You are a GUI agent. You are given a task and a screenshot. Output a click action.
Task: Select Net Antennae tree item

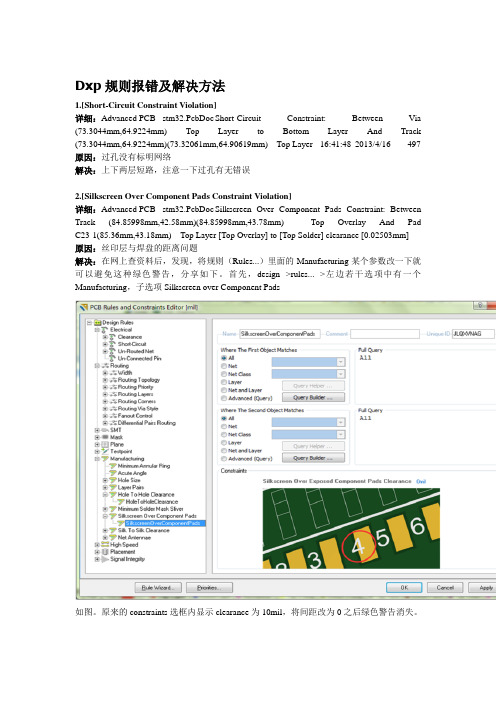point(134,537)
